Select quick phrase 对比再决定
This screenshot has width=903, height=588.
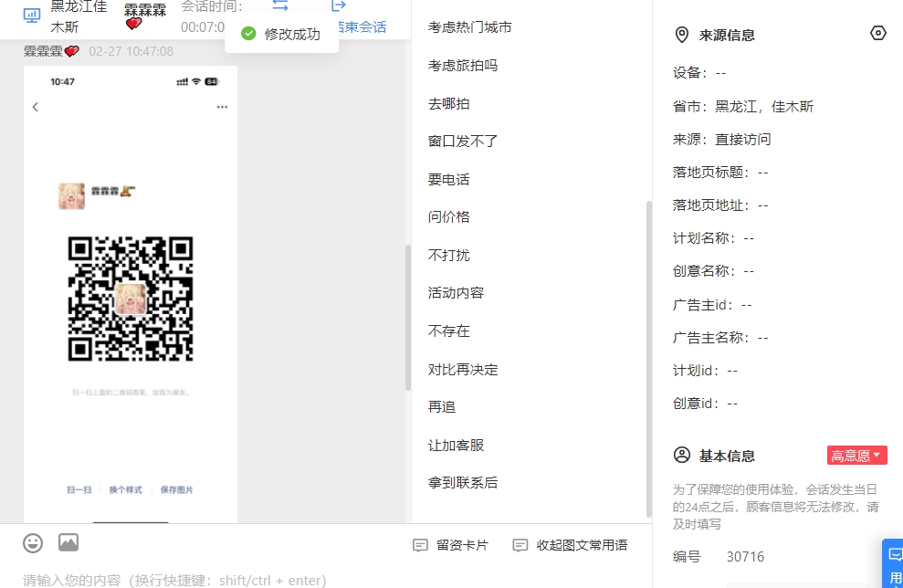click(x=462, y=370)
